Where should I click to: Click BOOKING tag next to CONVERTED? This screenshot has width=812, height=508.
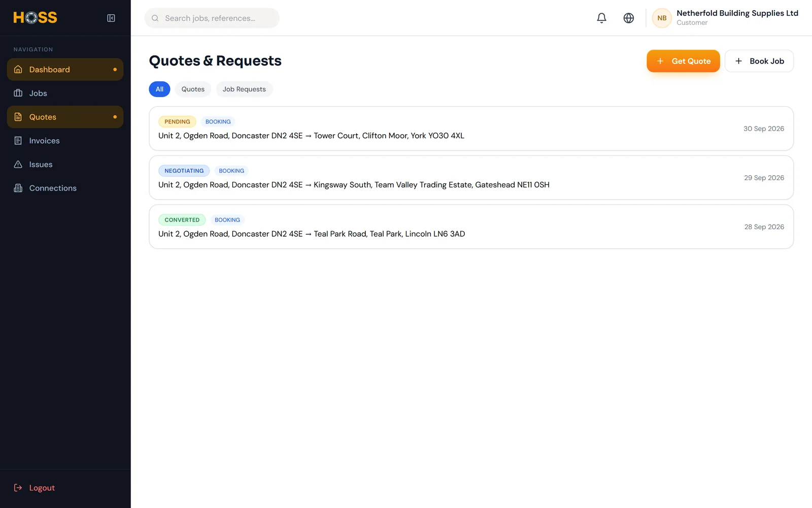click(227, 220)
